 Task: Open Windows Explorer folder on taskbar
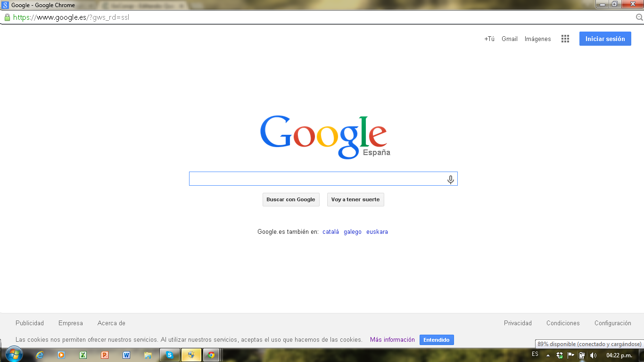148,355
